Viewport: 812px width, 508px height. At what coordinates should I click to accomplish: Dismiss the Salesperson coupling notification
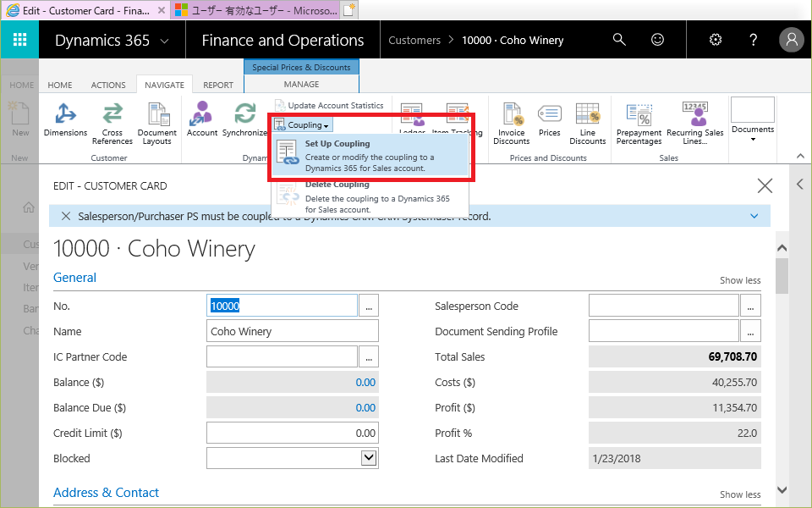66,216
